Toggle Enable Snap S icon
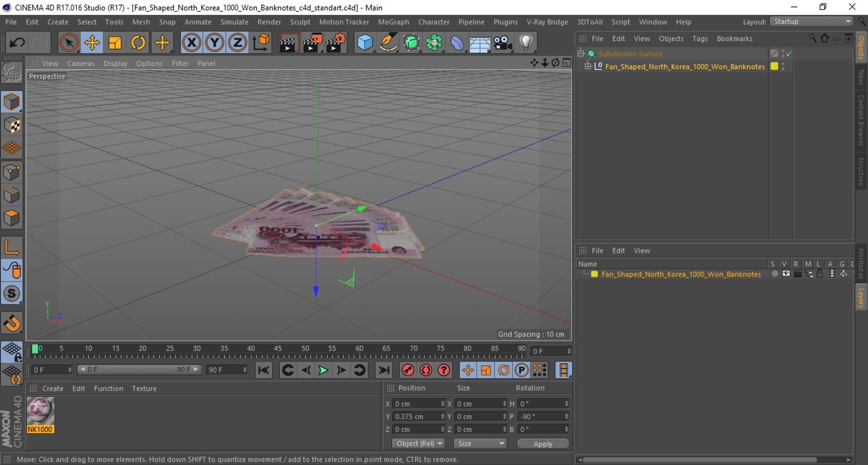The height and width of the screenshot is (465, 868). click(x=12, y=294)
